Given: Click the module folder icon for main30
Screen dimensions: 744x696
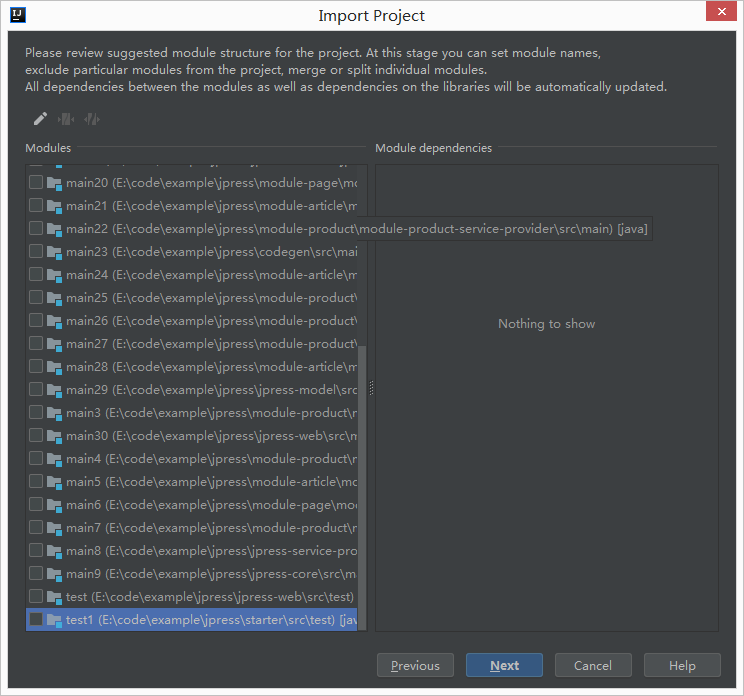Looking at the screenshot, I should [54, 436].
